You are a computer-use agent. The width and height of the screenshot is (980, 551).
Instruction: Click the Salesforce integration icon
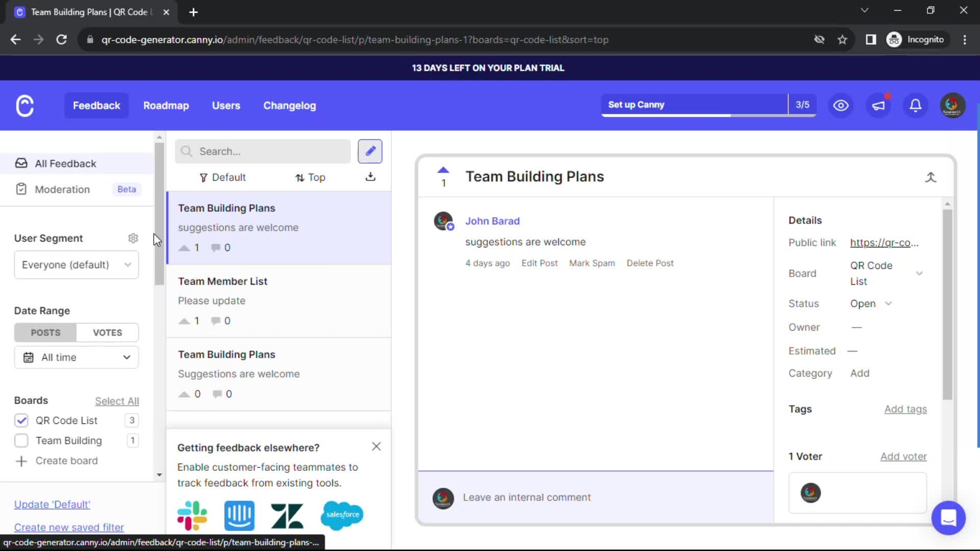pyautogui.click(x=342, y=515)
